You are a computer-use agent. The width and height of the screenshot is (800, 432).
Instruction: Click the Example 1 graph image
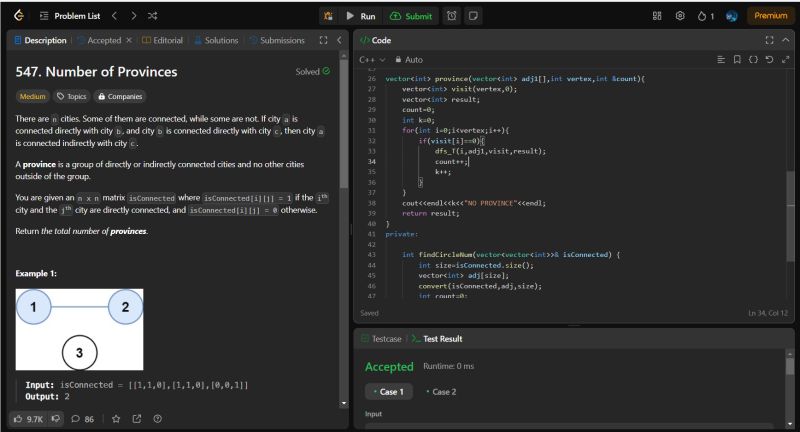(79, 329)
